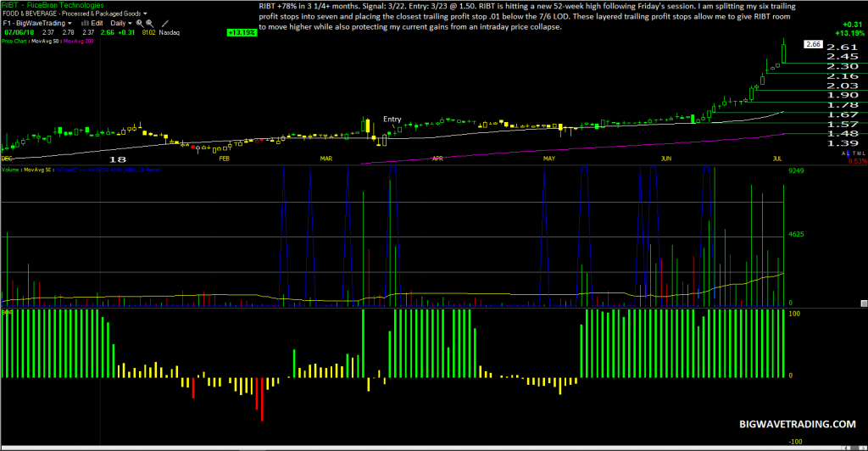Click the latest tall green candlestick
The height and width of the screenshot is (451, 868).
784,53
